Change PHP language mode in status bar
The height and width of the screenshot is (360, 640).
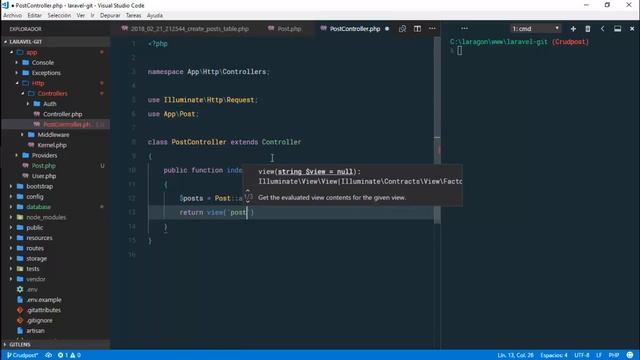coord(613,355)
